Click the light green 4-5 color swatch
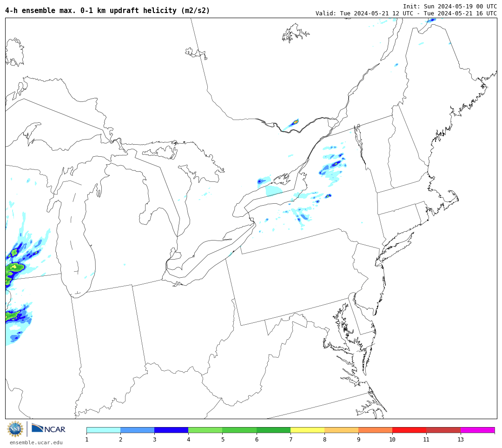The width and height of the screenshot is (502, 448). [x=205, y=430]
